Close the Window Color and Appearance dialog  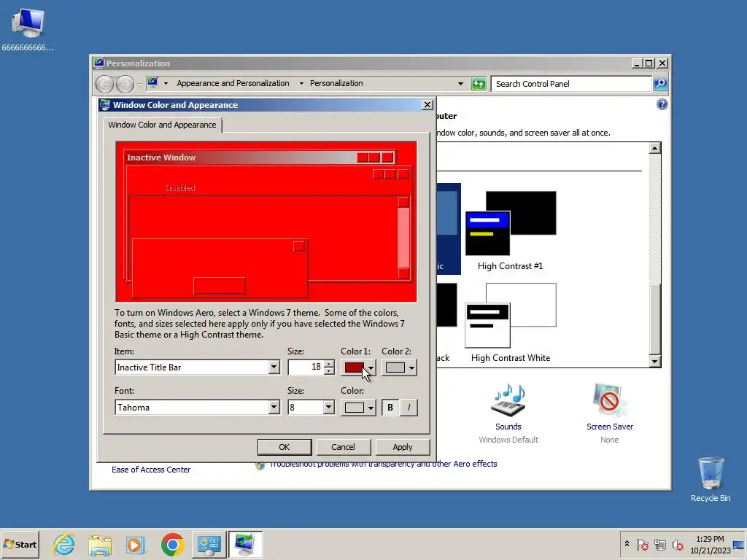(427, 105)
